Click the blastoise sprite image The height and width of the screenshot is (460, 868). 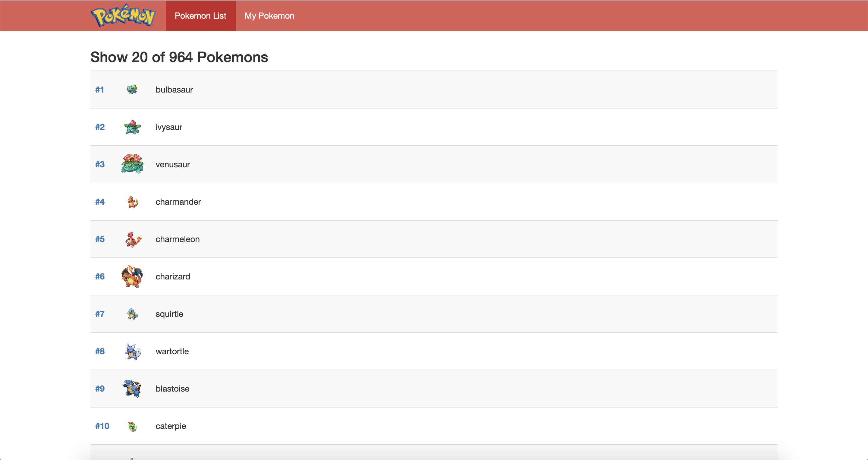tap(132, 389)
